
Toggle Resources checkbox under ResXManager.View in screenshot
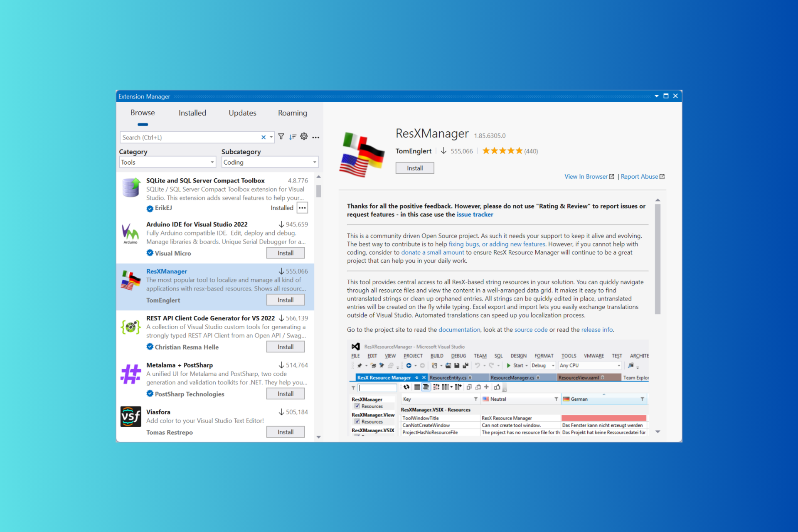coord(357,421)
